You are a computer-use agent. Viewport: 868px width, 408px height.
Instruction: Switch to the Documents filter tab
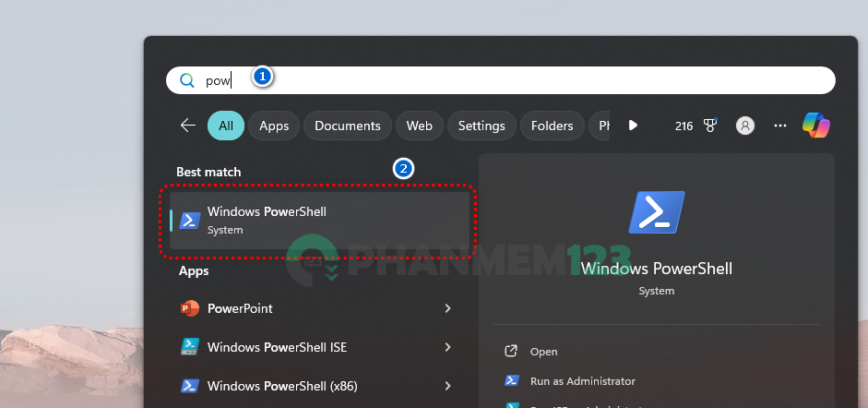[348, 126]
